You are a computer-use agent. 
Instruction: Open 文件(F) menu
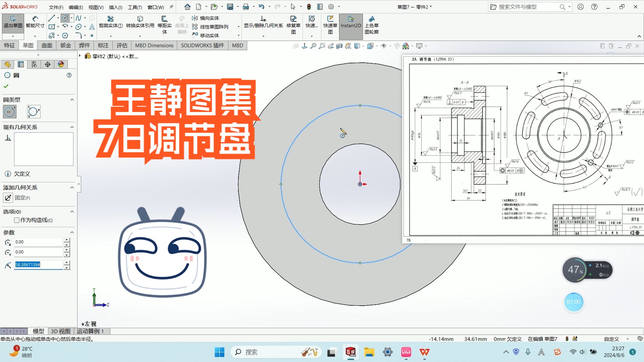56,7
